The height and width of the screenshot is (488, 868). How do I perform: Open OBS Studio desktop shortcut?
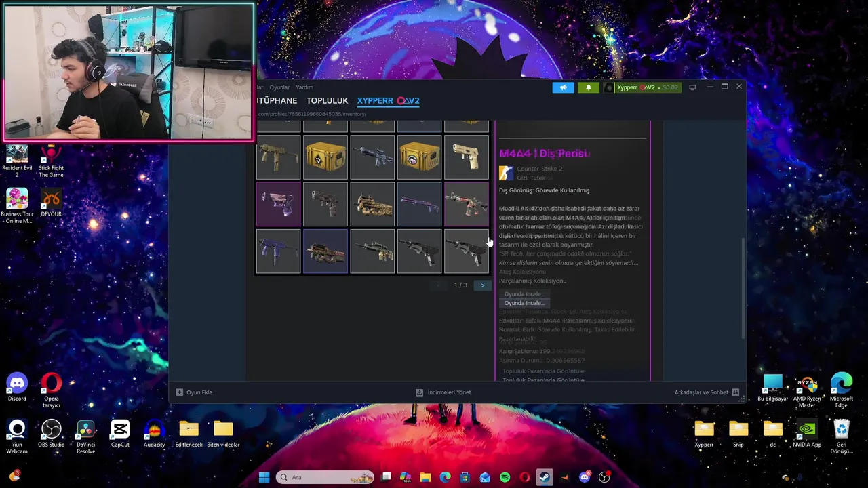tap(51, 433)
